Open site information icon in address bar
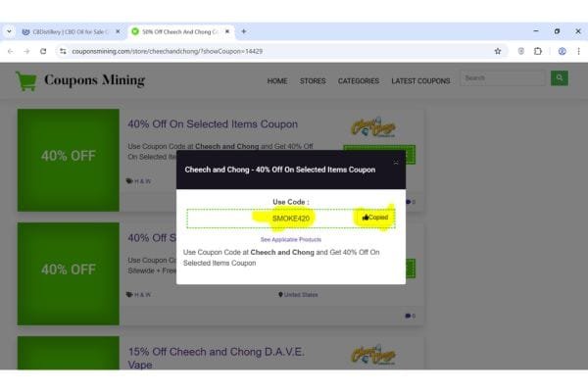 (x=63, y=51)
